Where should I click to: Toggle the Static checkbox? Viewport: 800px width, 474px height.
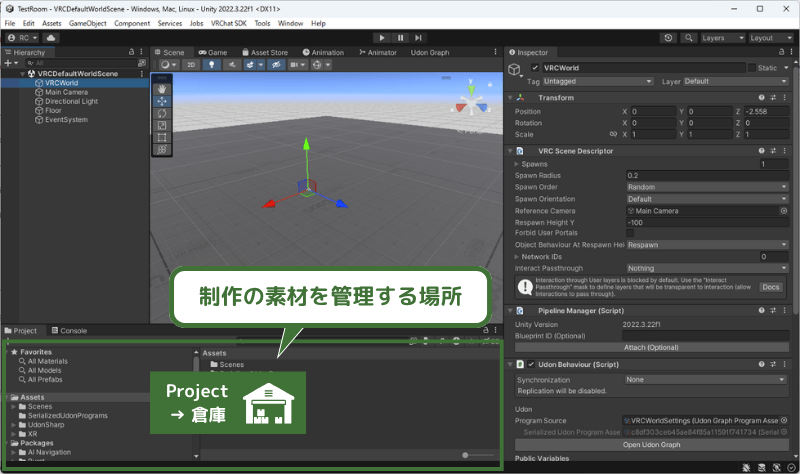pos(752,67)
